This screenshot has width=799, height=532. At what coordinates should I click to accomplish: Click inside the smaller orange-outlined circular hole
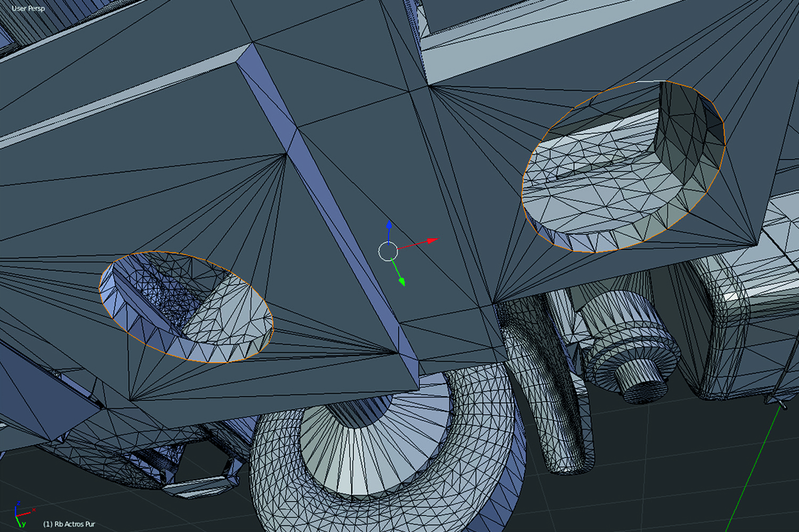[x=186, y=307]
